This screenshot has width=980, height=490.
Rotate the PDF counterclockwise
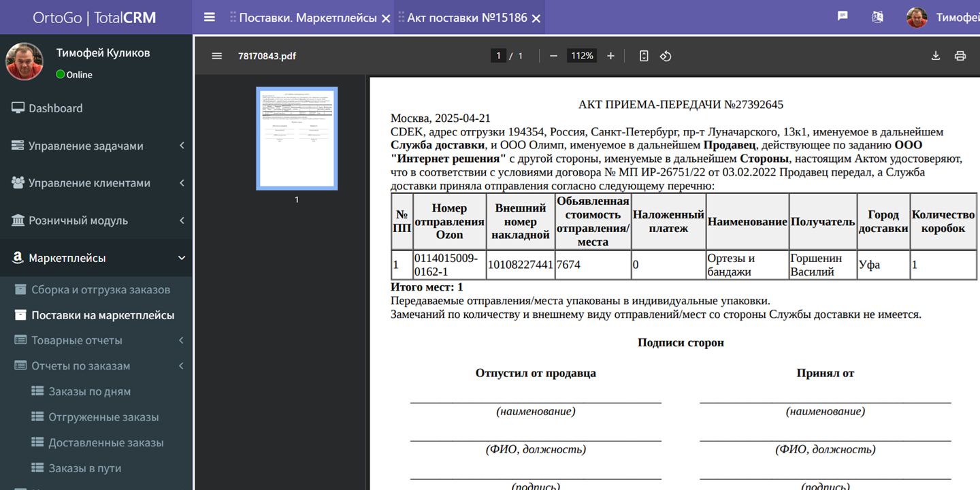pos(666,56)
